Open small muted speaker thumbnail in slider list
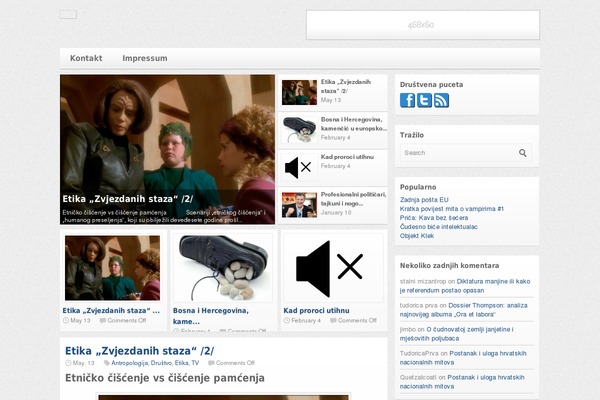The image size is (600, 400). pos(299,167)
